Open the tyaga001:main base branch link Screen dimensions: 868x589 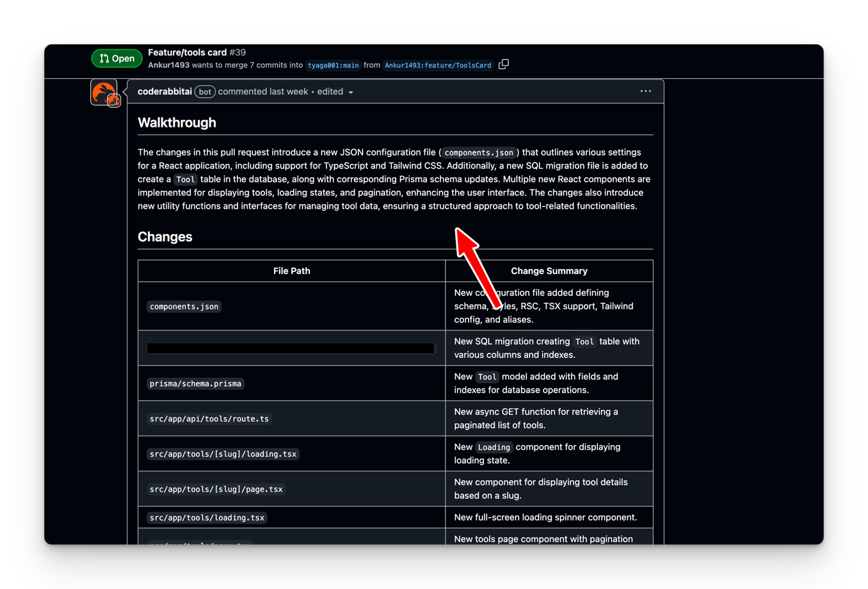[x=333, y=65]
